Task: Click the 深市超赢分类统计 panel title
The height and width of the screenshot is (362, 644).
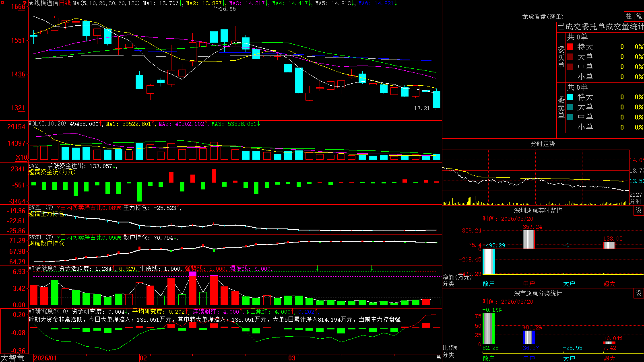Action: pos(538,293)
